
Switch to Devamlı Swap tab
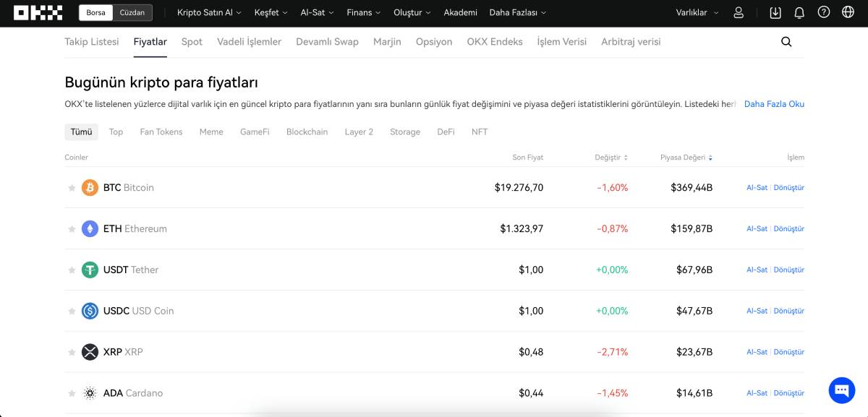point(327,42)
